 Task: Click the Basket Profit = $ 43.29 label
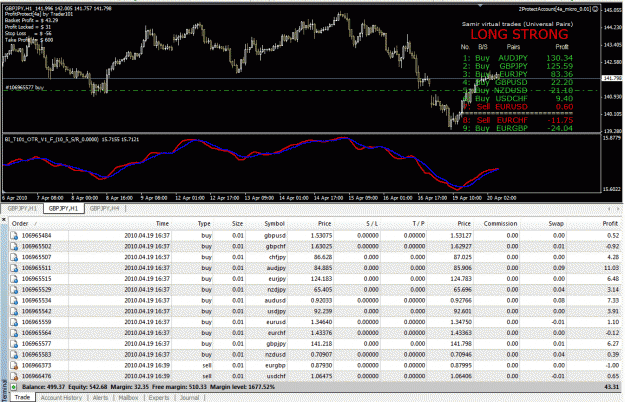[x=31, y=20]
